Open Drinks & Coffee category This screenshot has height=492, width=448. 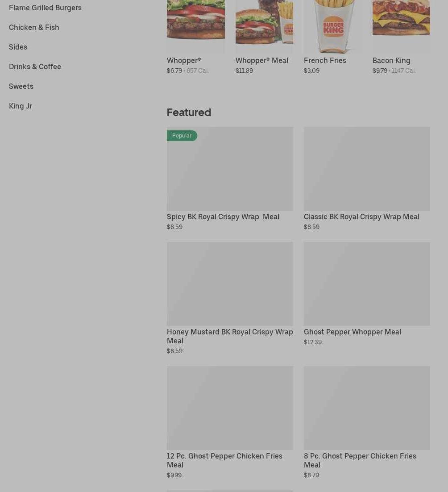point(35,67)
